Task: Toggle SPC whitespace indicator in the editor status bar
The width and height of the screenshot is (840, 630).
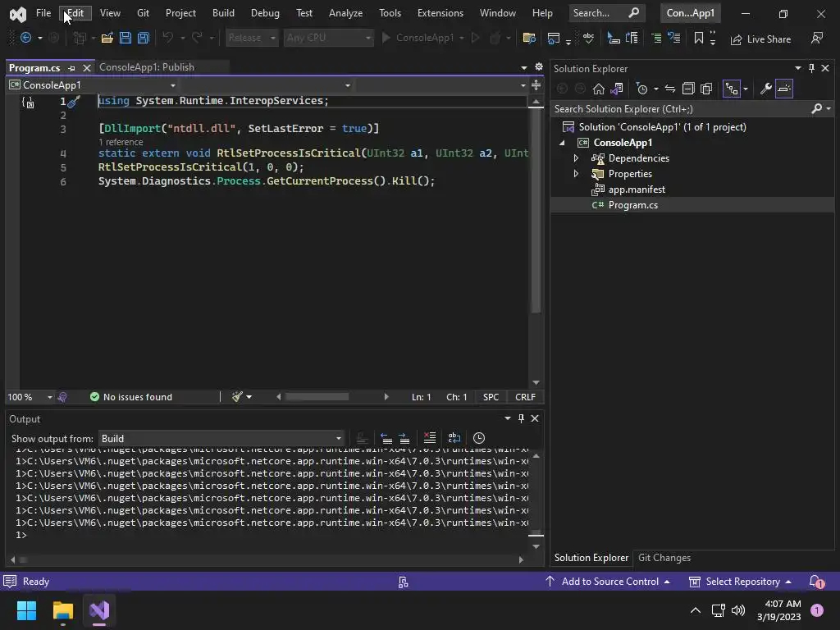Action: [x=491, y=397]
